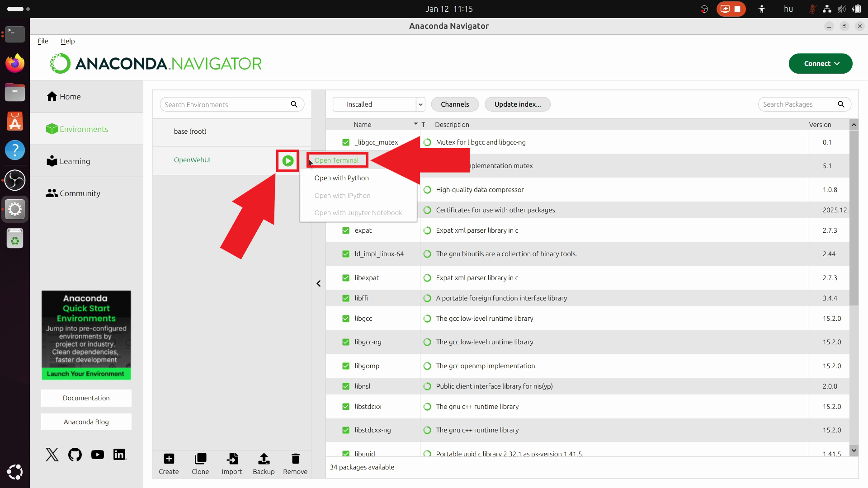Open the YouTube icon link
This screenshot has height=488, width=868.
[x=97, y=455]
